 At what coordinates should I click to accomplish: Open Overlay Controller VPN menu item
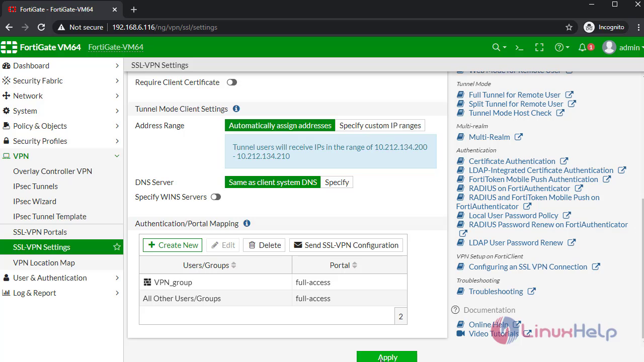[52, 171]
